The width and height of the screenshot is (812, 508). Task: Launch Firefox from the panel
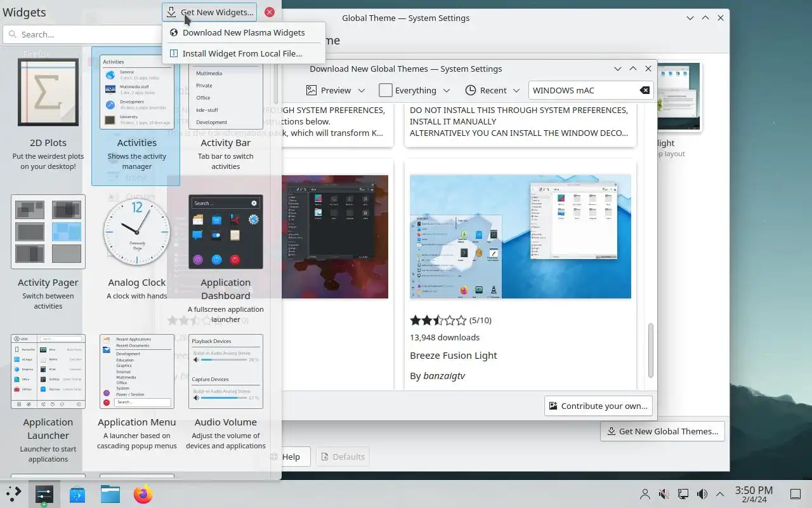pos(143,493)
